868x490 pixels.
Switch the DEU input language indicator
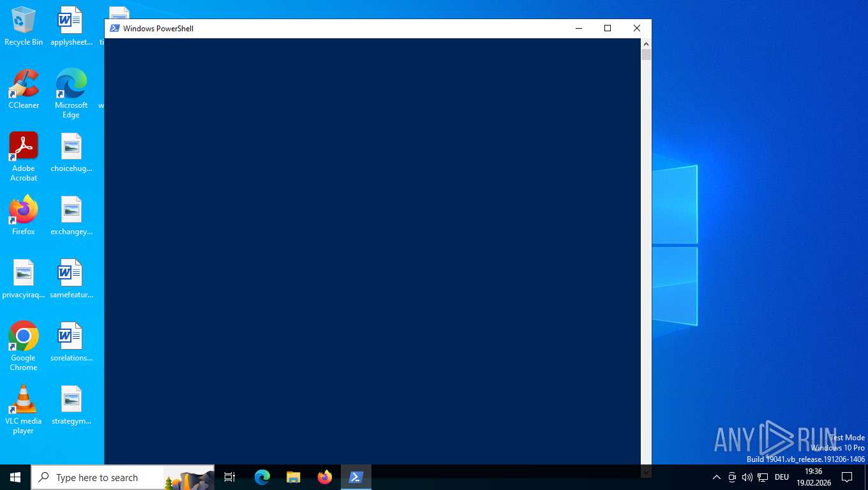click(782, 477)
